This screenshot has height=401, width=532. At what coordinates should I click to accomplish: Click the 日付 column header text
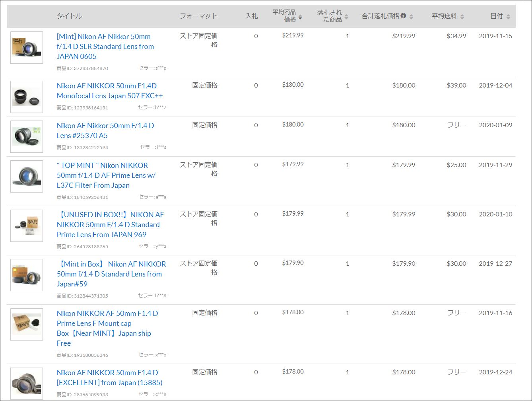click(497, 16)
